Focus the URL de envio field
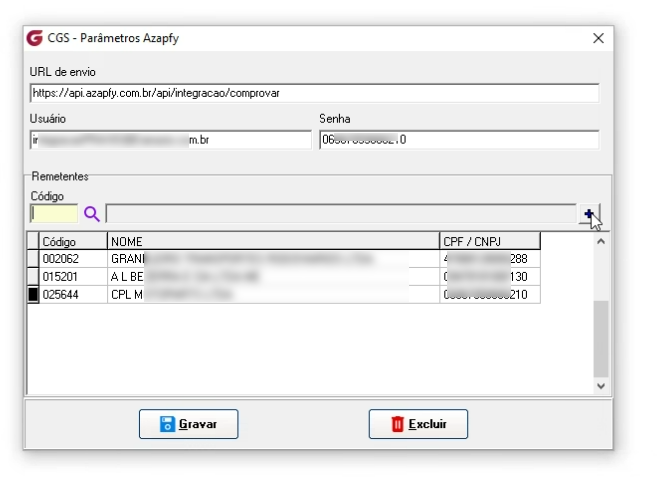 tap(314, 93)
